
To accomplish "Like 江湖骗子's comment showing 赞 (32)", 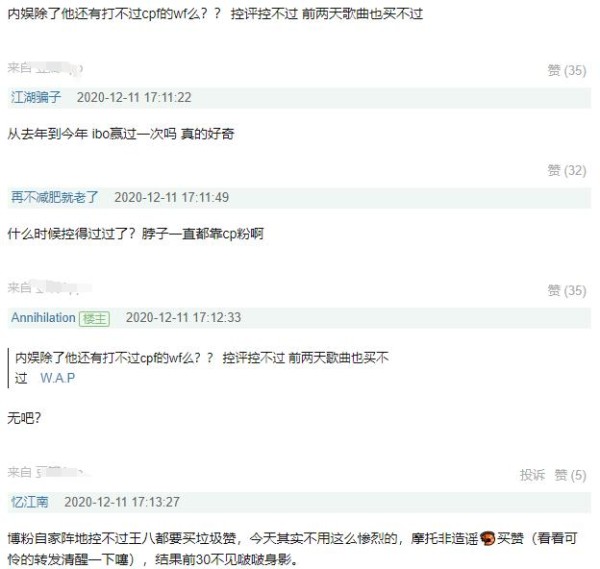I will pos(567,170).
